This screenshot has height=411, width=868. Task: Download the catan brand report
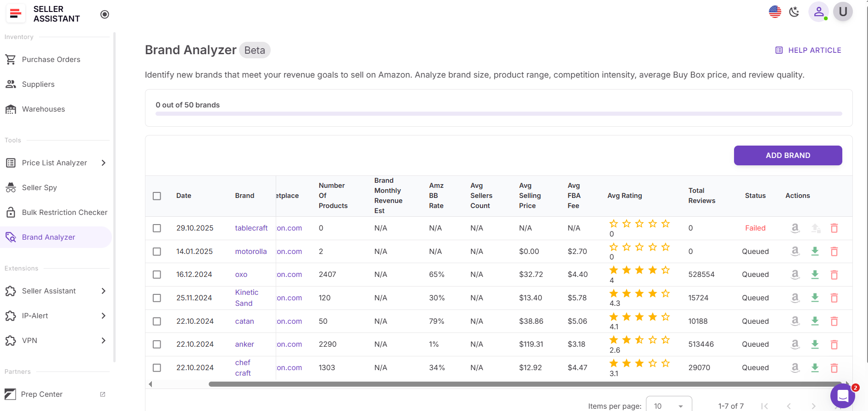click(815, 321)
